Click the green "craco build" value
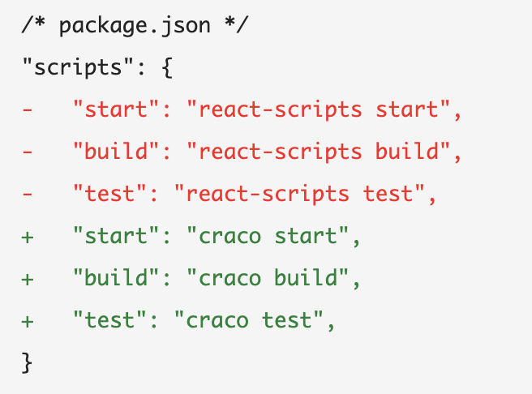 268,278
